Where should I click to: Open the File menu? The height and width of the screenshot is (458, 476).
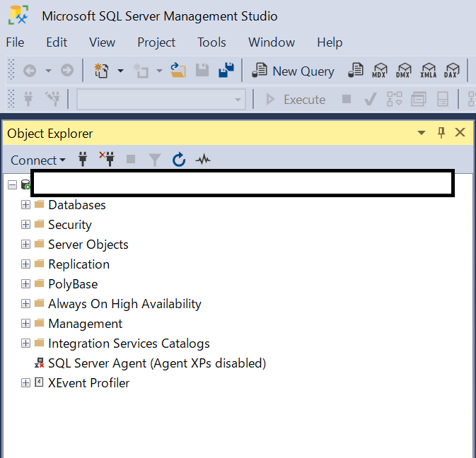coord(15,42)
